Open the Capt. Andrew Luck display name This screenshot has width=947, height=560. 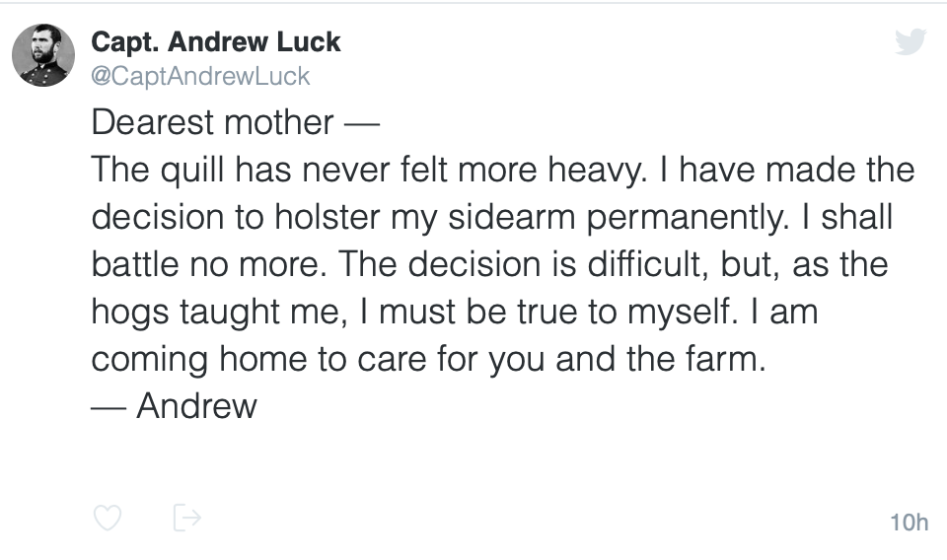point(215,42)
